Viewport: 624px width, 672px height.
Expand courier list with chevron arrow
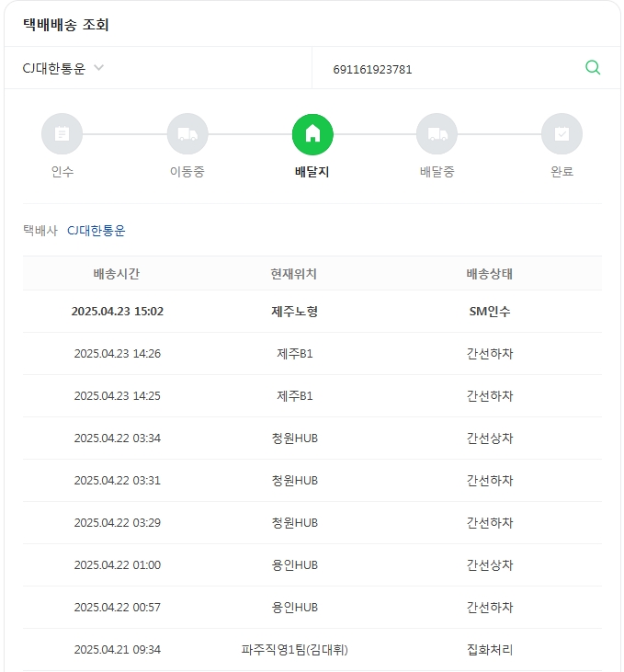99,68
